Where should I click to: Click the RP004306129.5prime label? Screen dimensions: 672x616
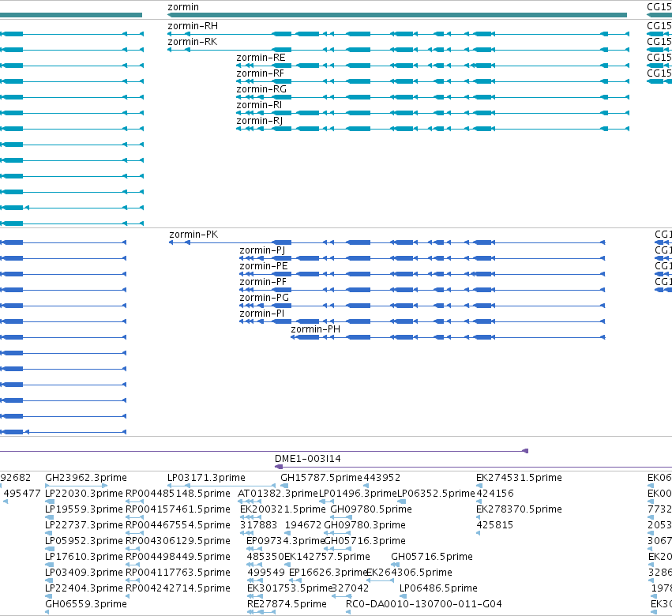[178, 541]
